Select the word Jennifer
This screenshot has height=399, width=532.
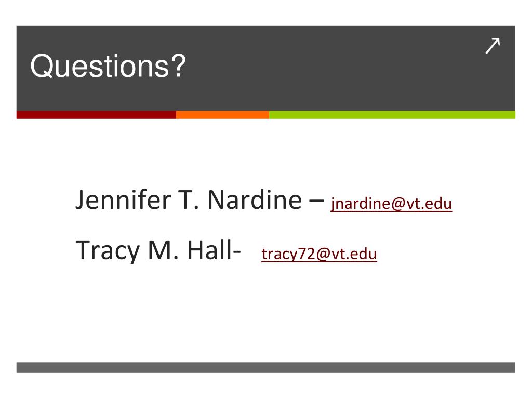tap(123, 199)
